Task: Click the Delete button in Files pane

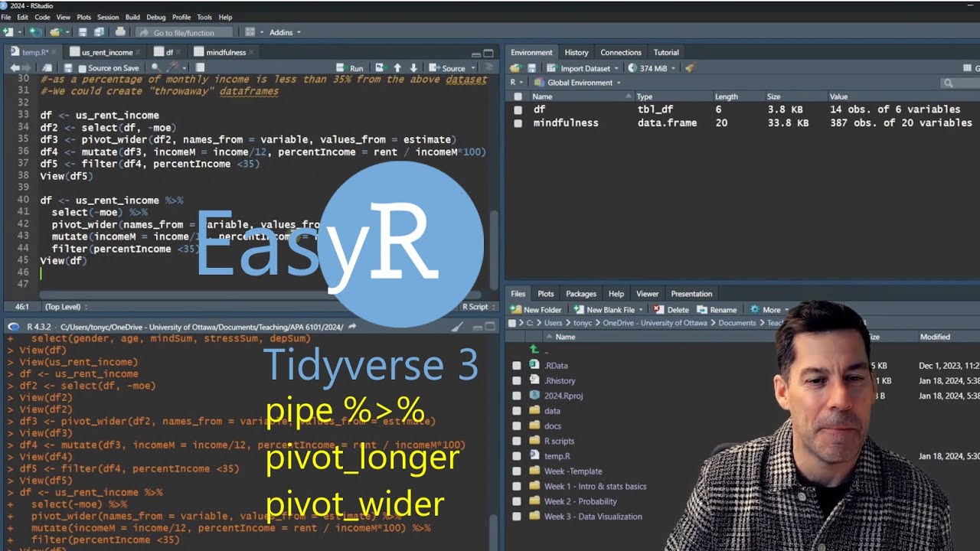Action: coord(671,310)
